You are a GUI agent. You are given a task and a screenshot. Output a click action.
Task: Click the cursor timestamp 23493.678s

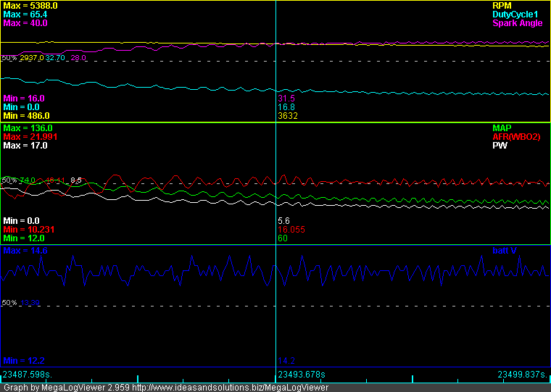[302, 375]
